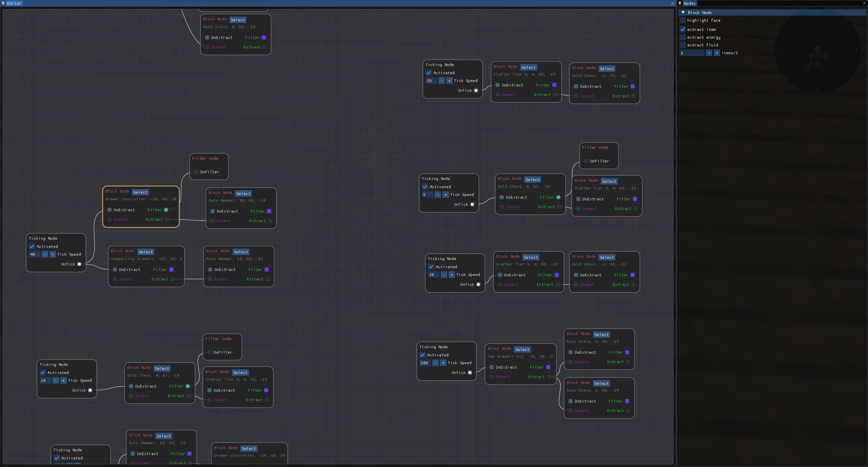Enable extract item checkbox in right panel
This screenshot has height=467, width=868.
(x=682, y=29)
